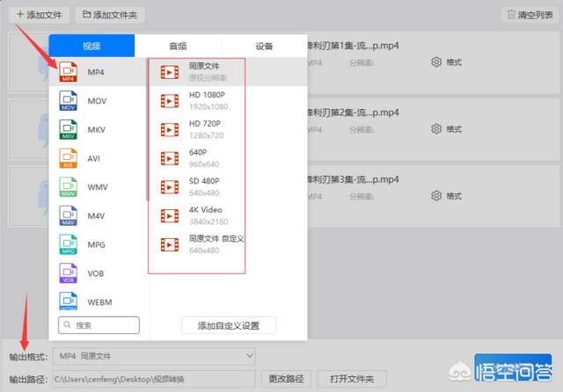Click the 输出路径 text field

point(154,379)
